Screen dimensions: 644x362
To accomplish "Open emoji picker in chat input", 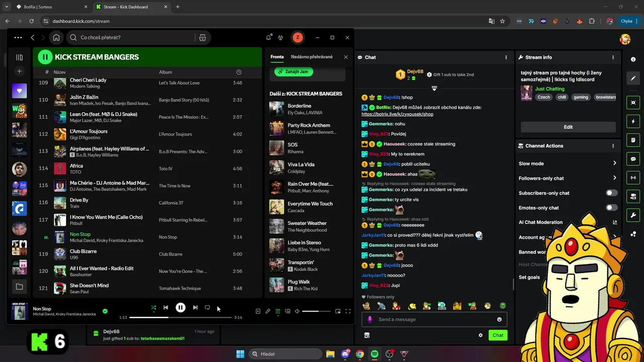I will click(499, 319).
